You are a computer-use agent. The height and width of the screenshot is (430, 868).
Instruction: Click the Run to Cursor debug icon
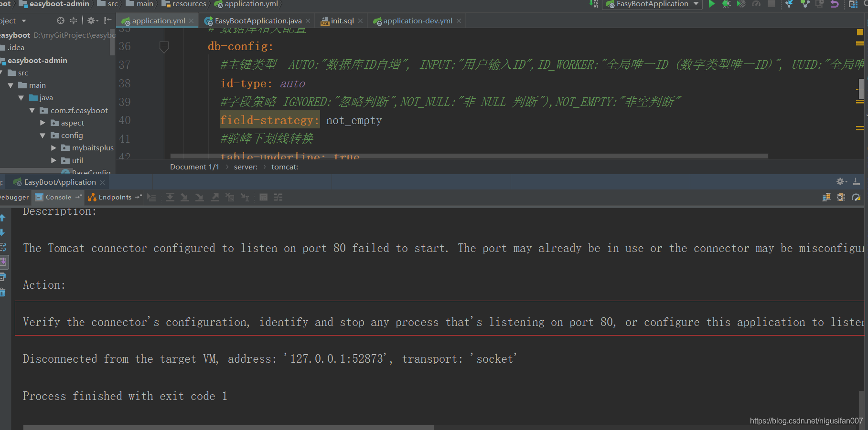[x=245, y=198]
